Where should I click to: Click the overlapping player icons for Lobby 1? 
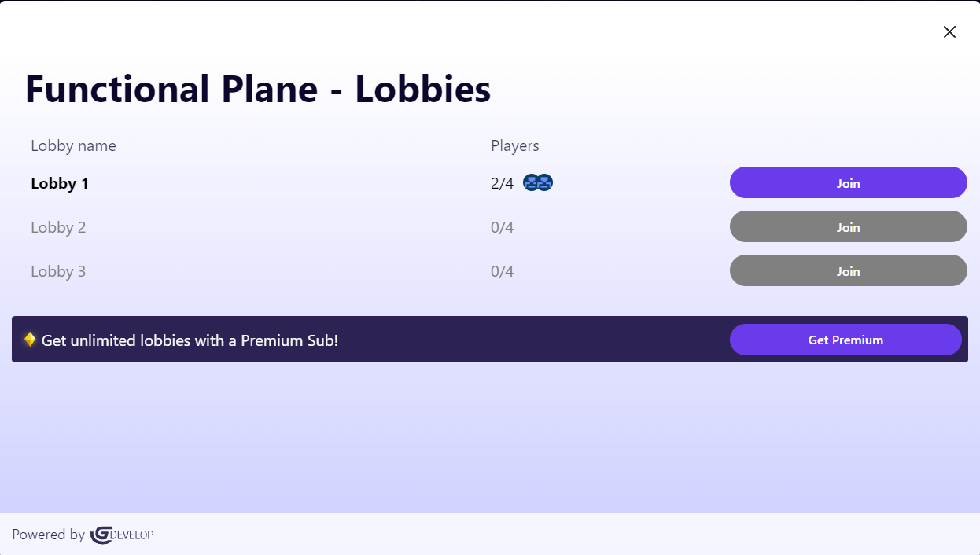click(x=538, y=182)
